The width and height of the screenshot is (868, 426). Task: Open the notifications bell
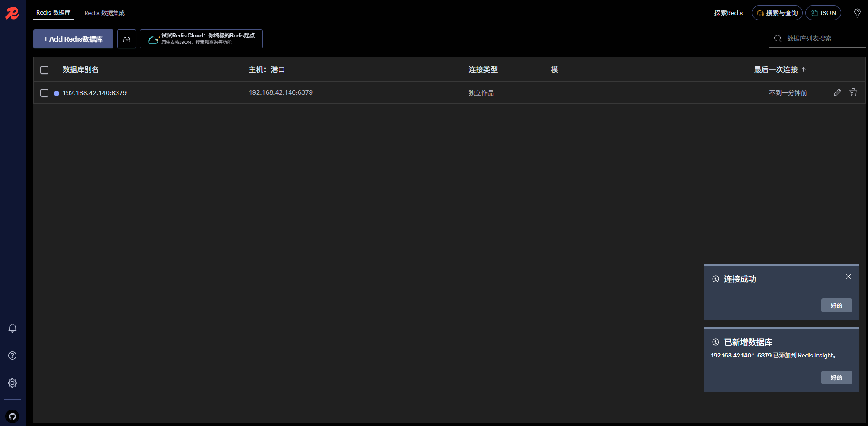(x=12, y=328)
